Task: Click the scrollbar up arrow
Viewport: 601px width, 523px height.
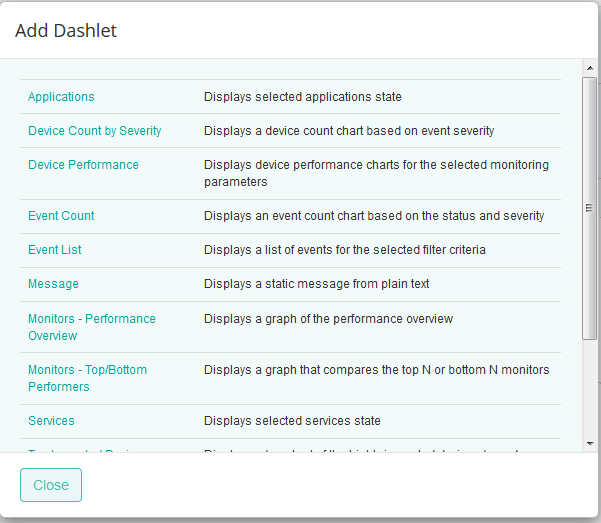Action: click(590, 68)
